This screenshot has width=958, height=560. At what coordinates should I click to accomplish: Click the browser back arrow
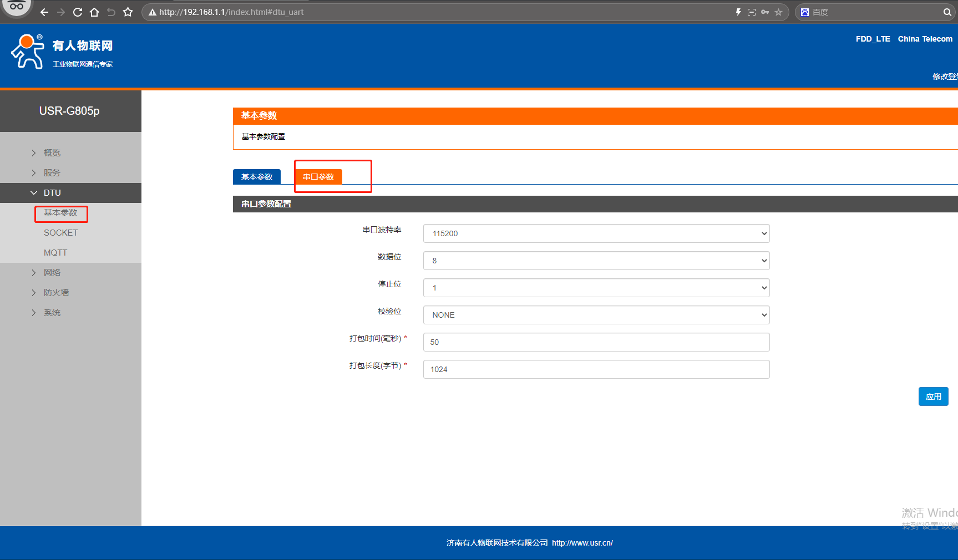tap(44, 12)
